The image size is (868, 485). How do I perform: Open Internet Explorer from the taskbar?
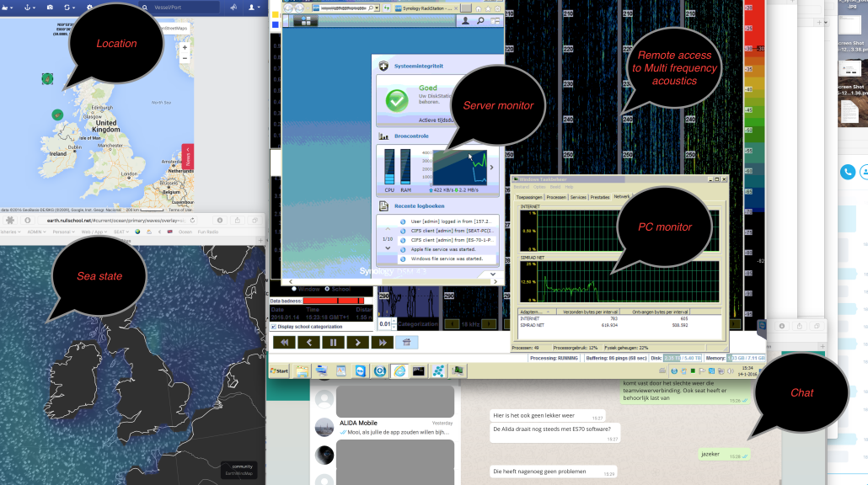(x=399, y=371)
